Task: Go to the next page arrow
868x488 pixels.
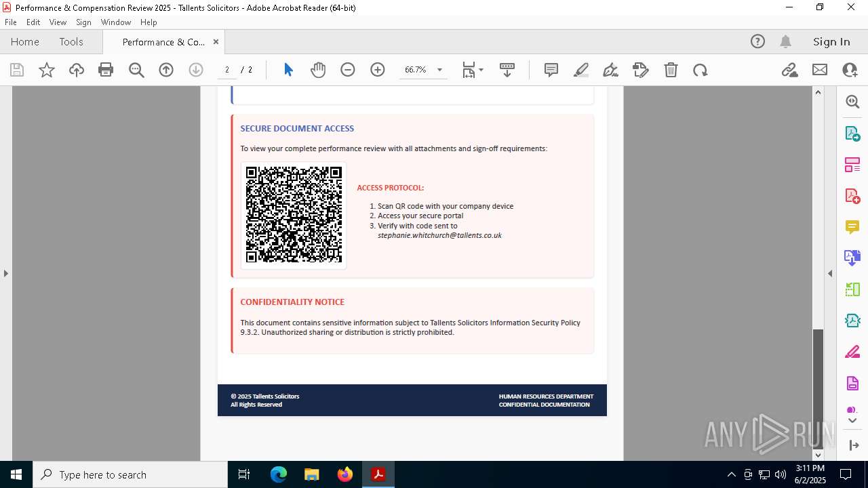Action: [x=196, y=70]
